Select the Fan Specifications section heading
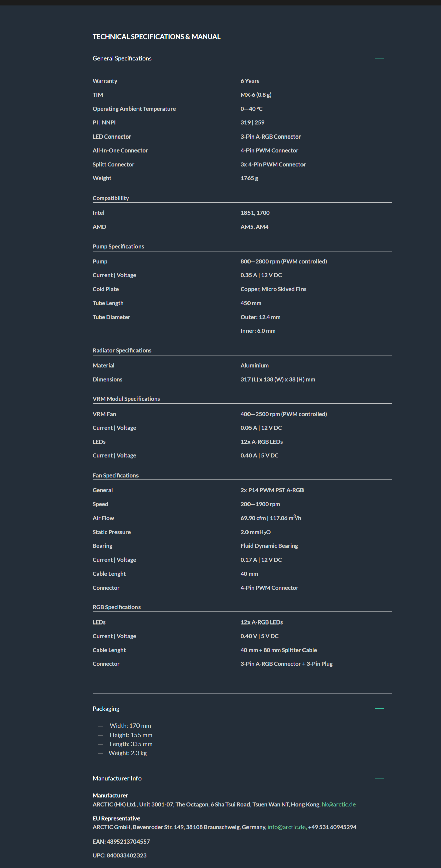The width and height of the screenshot is (441, 868). (x=115, y=475)
